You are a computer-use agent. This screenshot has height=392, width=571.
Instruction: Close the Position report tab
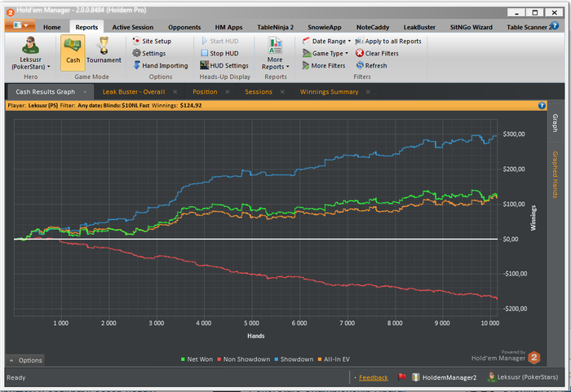coord(228,92)
